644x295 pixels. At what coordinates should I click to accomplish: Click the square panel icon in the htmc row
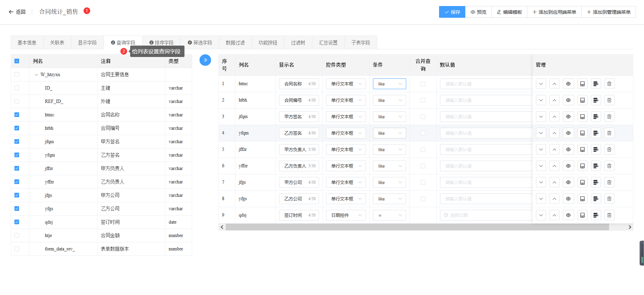click(582, 84)
